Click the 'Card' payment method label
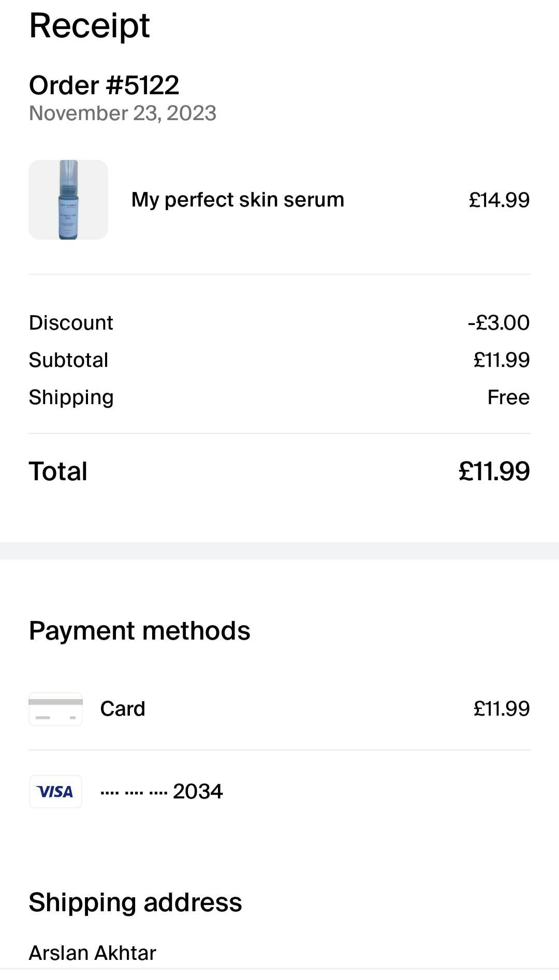559x980 pixels. pyautogui.click(x=123, y=709)
